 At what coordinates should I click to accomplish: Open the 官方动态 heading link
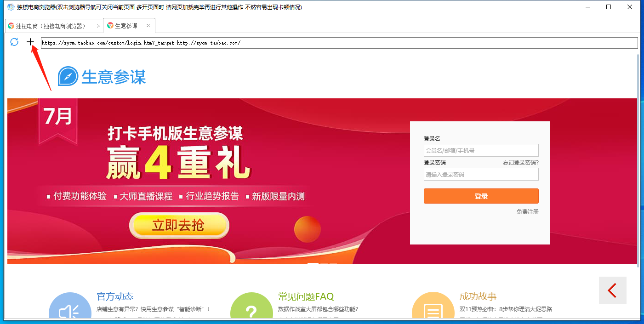tap(115, 296)
